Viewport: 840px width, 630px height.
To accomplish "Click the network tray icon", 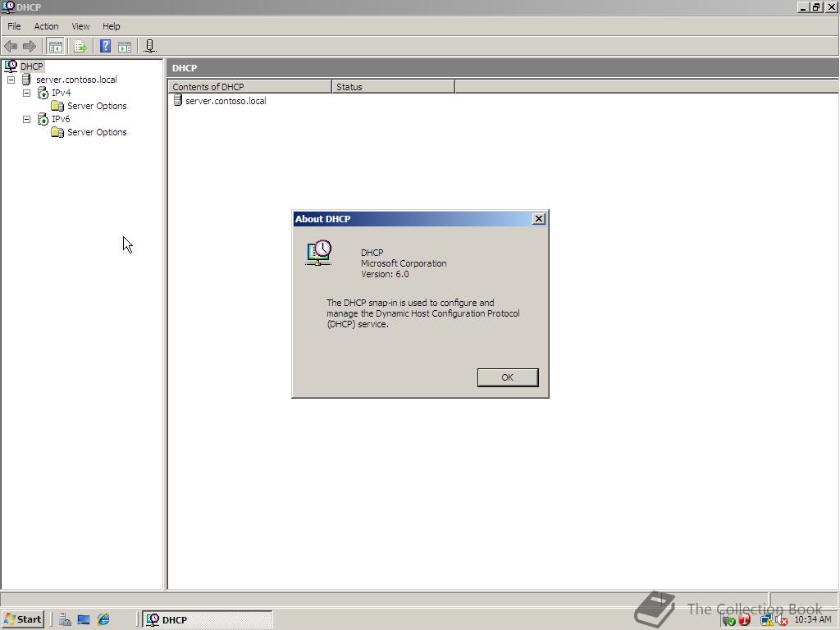I will 767,620.
